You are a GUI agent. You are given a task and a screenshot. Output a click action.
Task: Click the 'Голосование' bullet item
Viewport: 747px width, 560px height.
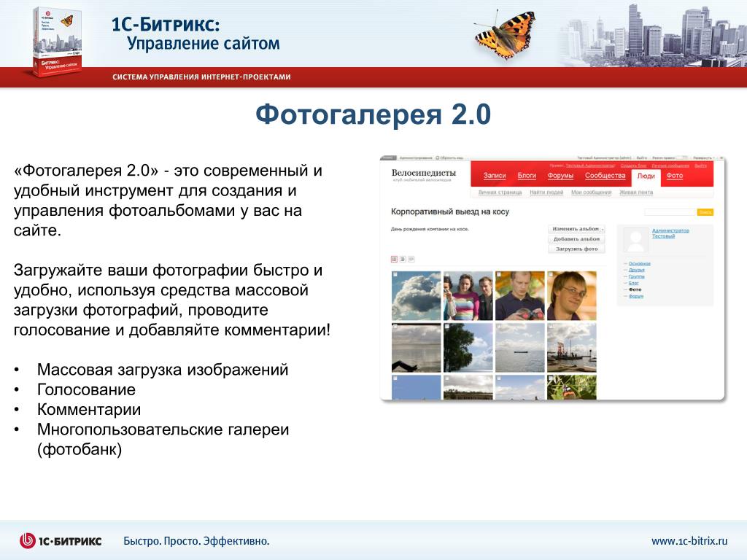86,389
